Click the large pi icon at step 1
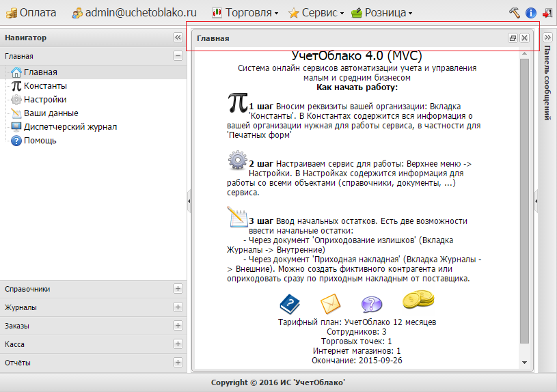Viewport: 557px width, 392px height. (238, 103)
